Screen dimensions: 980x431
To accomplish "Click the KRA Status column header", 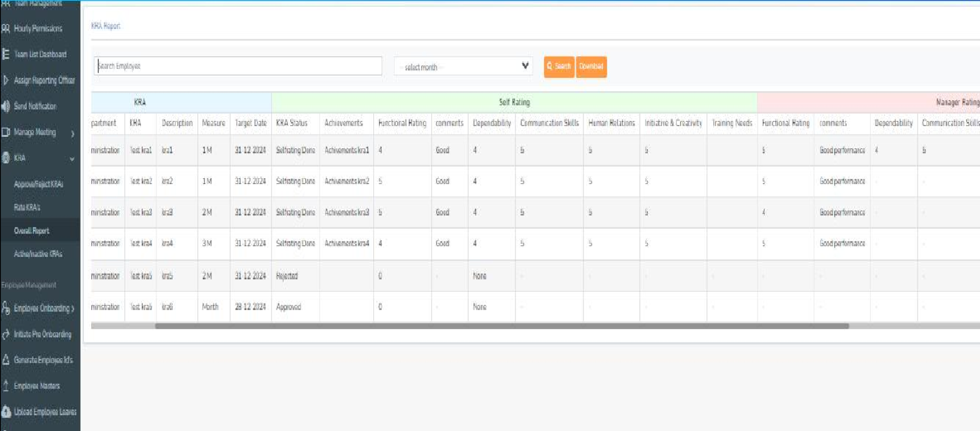I will coord(292,123).
